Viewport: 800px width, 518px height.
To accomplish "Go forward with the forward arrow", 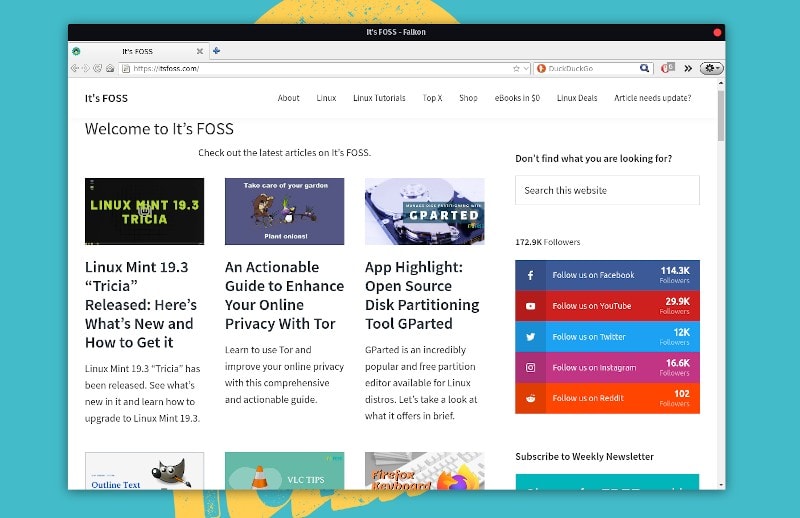I will pos(86,68).
